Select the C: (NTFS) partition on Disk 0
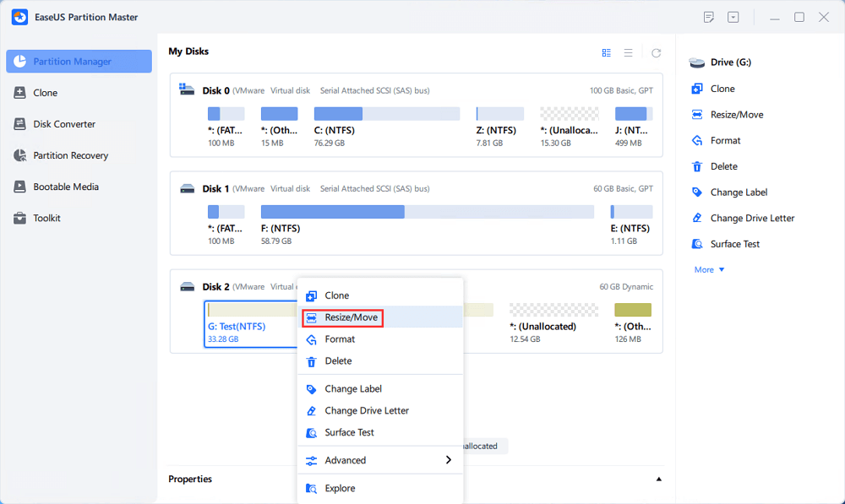The height and width of the screenshot is (504, 845). [x=387, y=127]
